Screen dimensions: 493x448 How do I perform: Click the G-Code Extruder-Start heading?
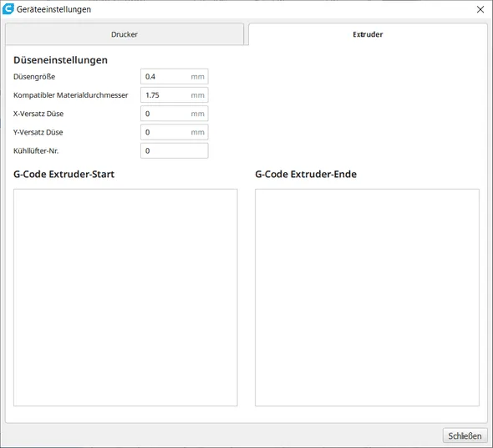coord(64,174)
